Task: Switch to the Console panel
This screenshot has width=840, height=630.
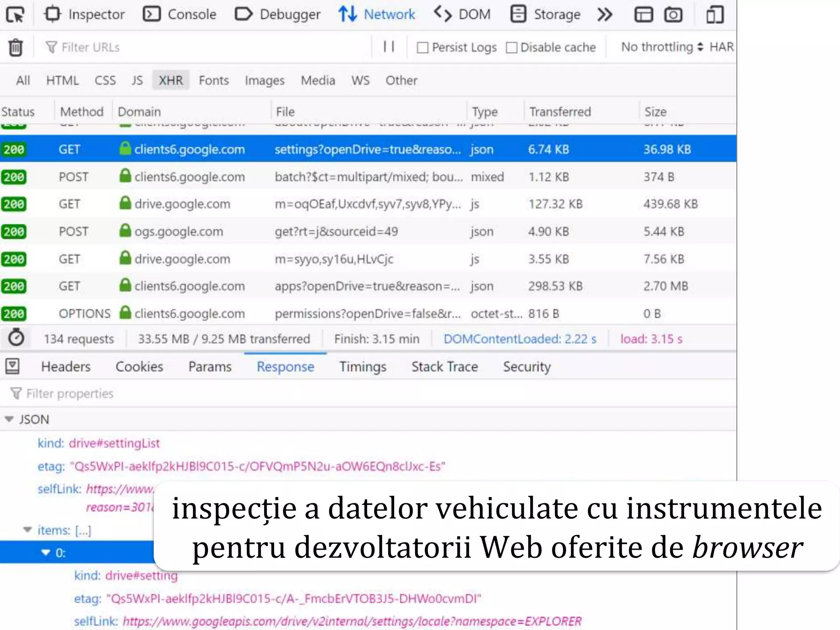Action: coord(180,15)
